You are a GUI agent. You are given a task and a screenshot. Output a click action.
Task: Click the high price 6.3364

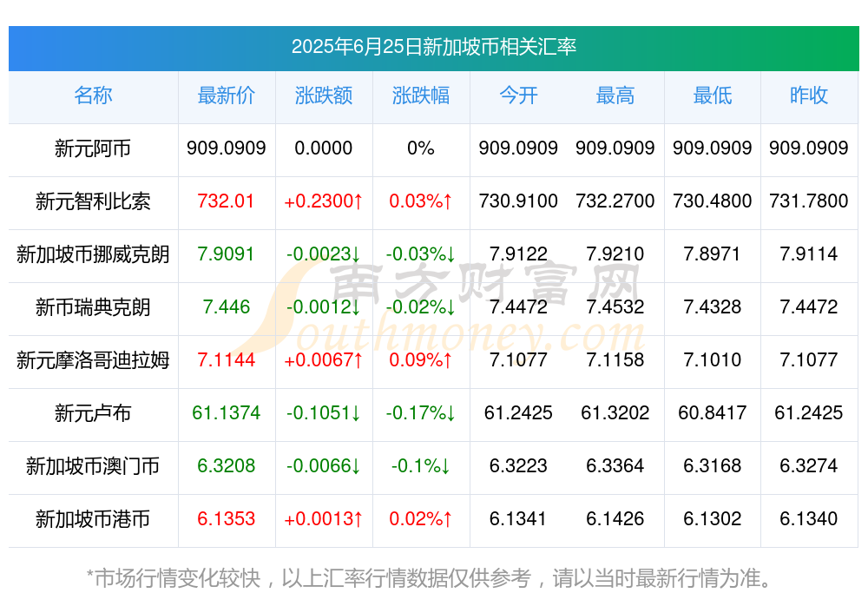tap(615, 466)
